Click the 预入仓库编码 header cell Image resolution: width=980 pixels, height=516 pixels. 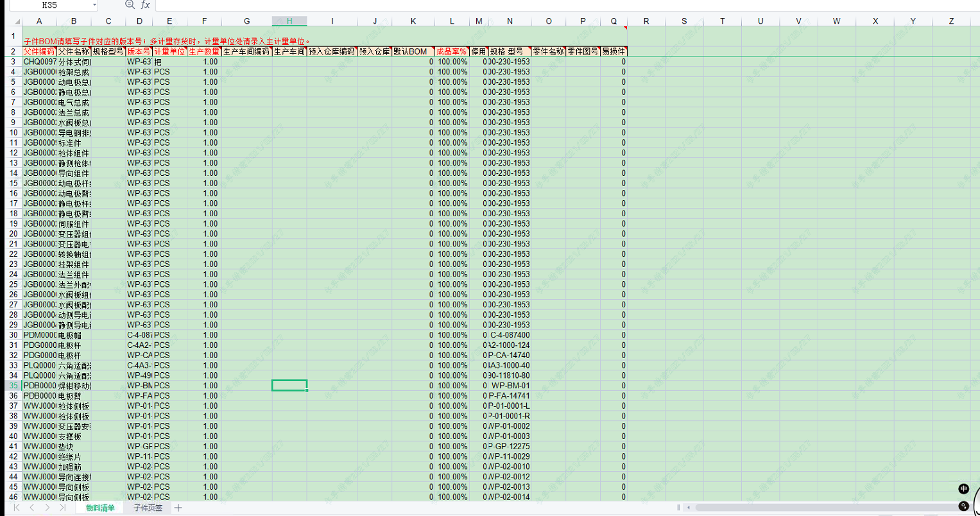coord(332,51)
